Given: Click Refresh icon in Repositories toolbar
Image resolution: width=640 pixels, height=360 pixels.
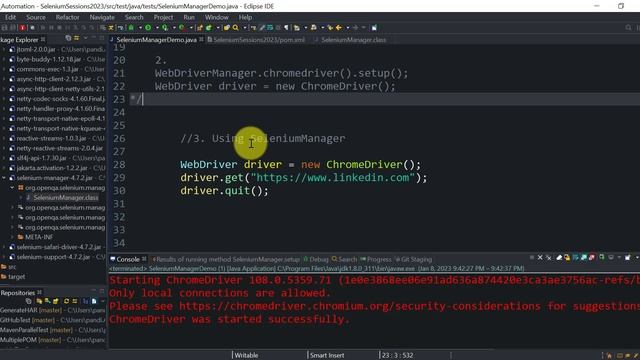Looking at the screenshot, I should (66, 301).
